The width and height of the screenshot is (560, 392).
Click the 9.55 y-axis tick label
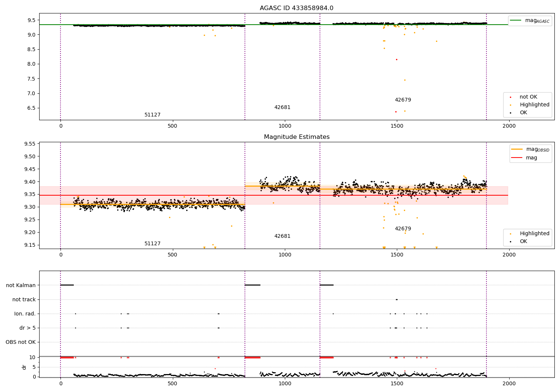click(30, 144)
